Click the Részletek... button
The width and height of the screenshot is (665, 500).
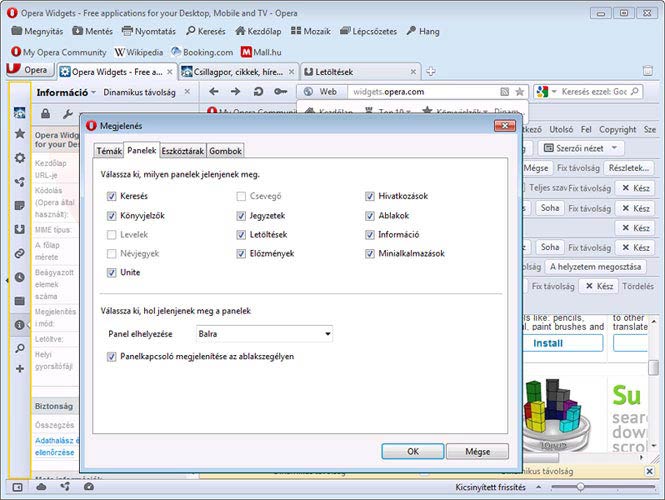[629, 168]
